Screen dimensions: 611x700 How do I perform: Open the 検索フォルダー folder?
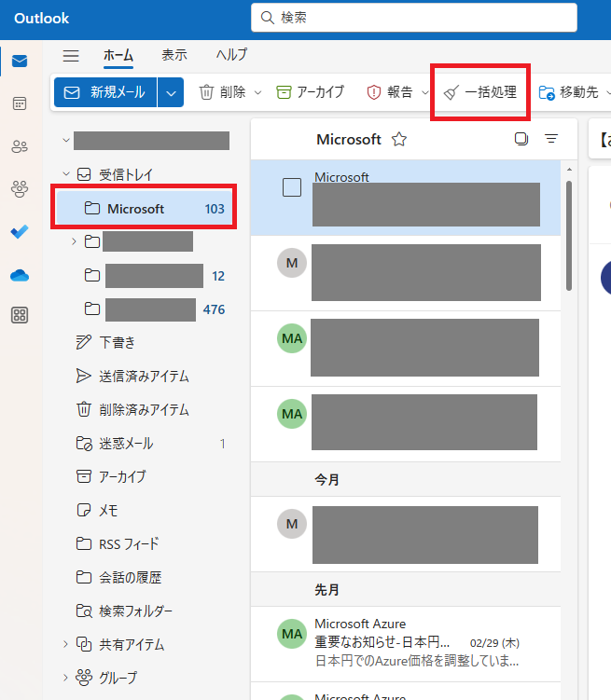click(x=124, y=611)
